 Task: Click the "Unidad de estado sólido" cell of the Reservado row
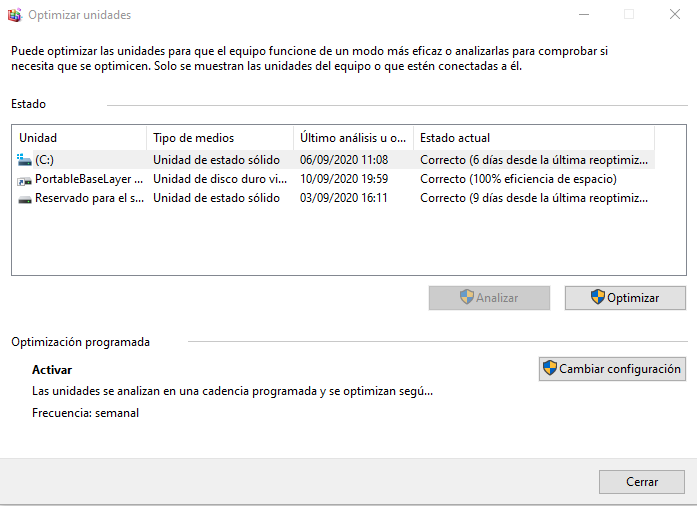tap(216, 198)
